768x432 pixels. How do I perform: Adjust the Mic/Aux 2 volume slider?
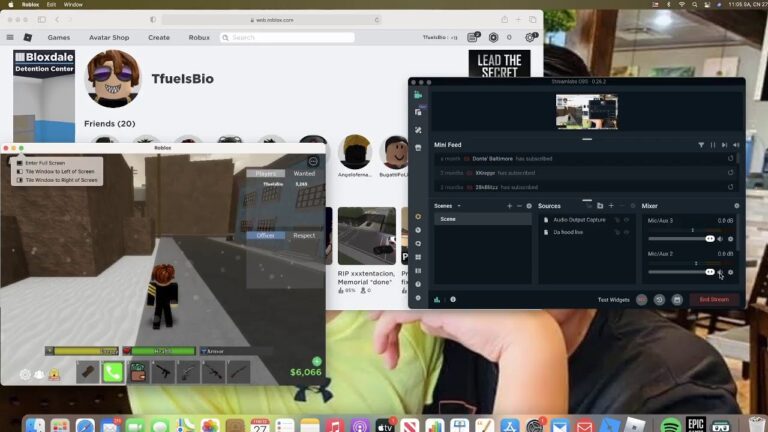[681, 272]
